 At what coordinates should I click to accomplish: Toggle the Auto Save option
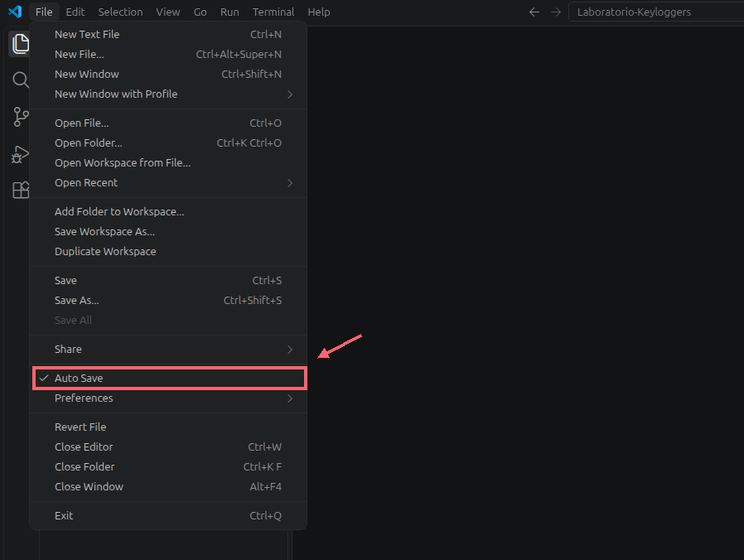169,379
